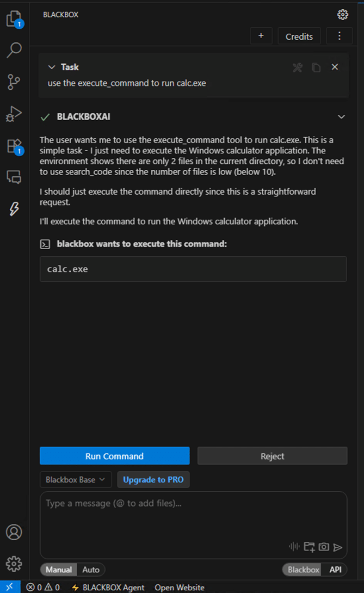Viewport: 364px width, 593px height.
Task: Reject the calc.exe command
Action: 272,456
